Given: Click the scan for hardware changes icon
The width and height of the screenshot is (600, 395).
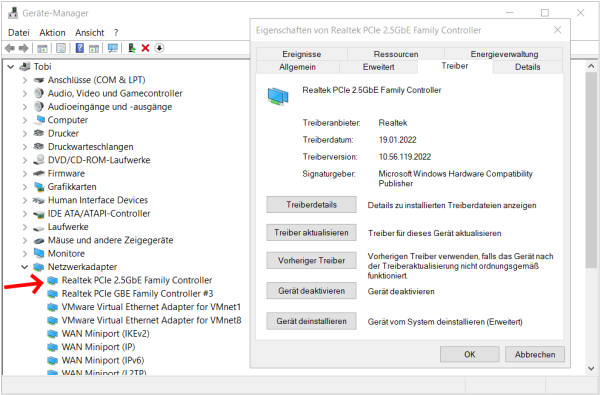Looking at the screenshot, I should pos(112,48).
